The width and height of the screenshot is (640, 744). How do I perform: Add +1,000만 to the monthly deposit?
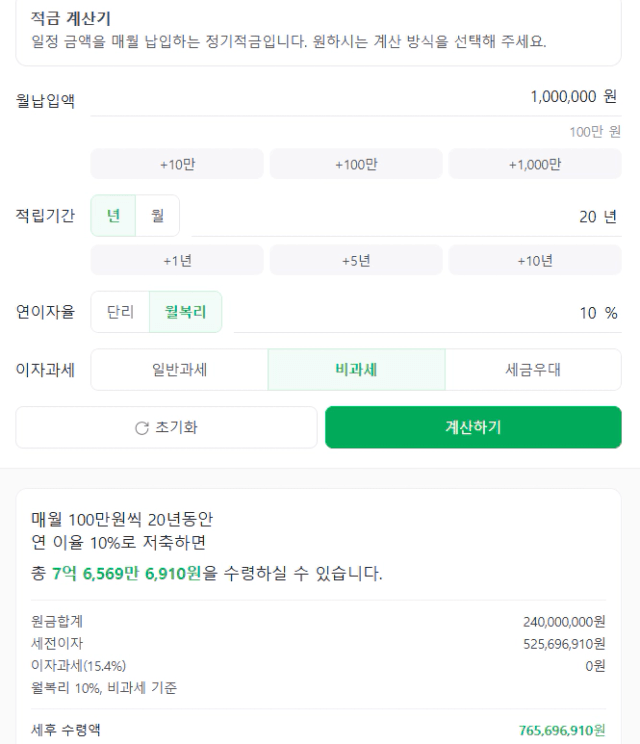(535, 164)
